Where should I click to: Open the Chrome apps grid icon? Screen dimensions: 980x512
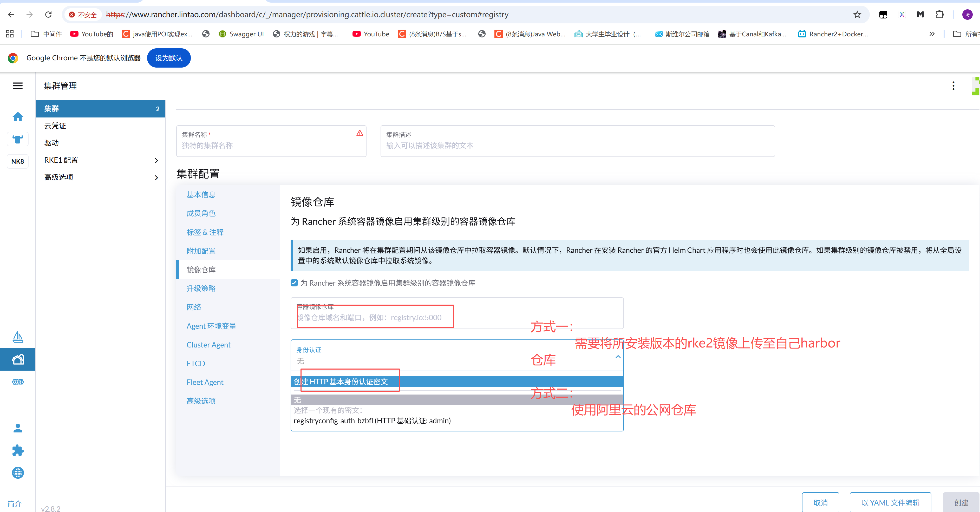tap(10, 34)
